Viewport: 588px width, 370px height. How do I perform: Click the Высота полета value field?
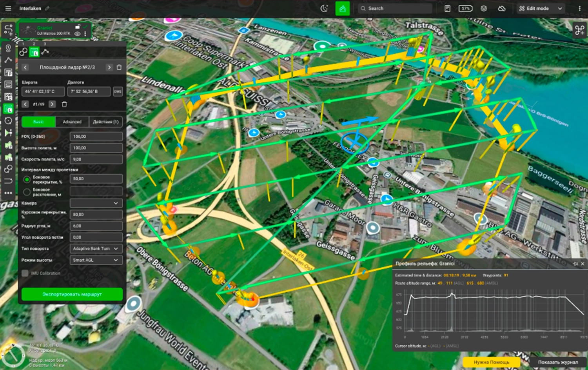pyautogui.click(x=96, y=148)
